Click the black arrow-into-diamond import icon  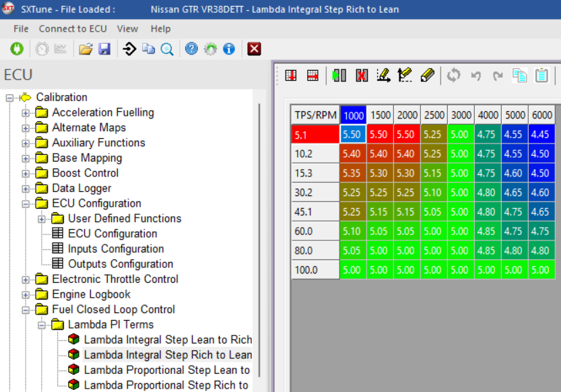click(x=129, y=48)
